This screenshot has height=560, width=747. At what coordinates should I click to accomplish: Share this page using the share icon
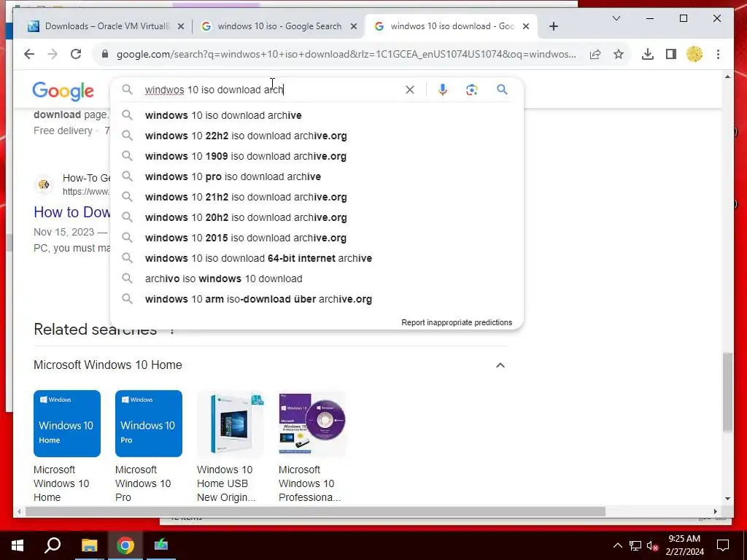tap(595, 54)
